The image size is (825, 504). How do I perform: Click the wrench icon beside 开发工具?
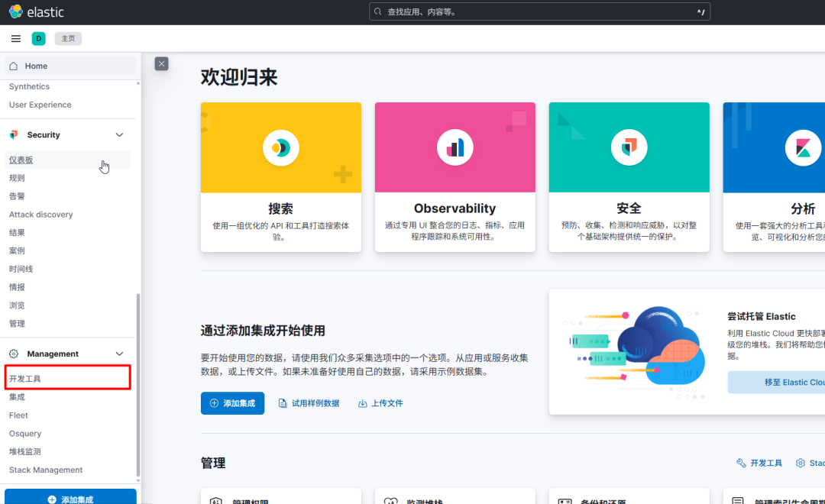741,463
